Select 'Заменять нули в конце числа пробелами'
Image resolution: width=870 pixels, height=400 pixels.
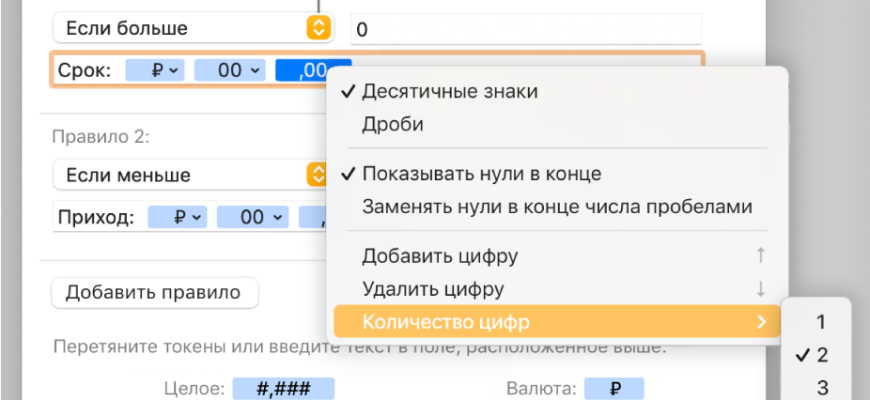click(556, 207)
